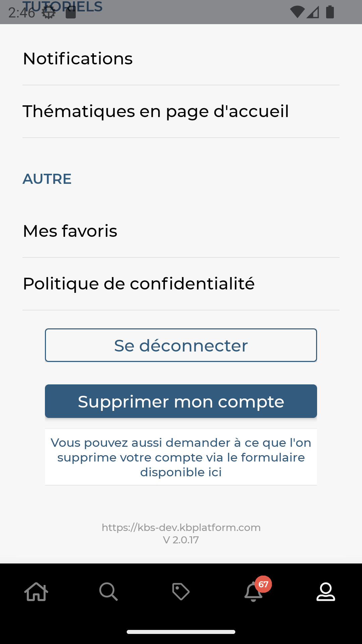Image resolution: width=362 pixels, height=644 pixels.
Task: Tap the gear icon in status bar
Action: [49, 12]
